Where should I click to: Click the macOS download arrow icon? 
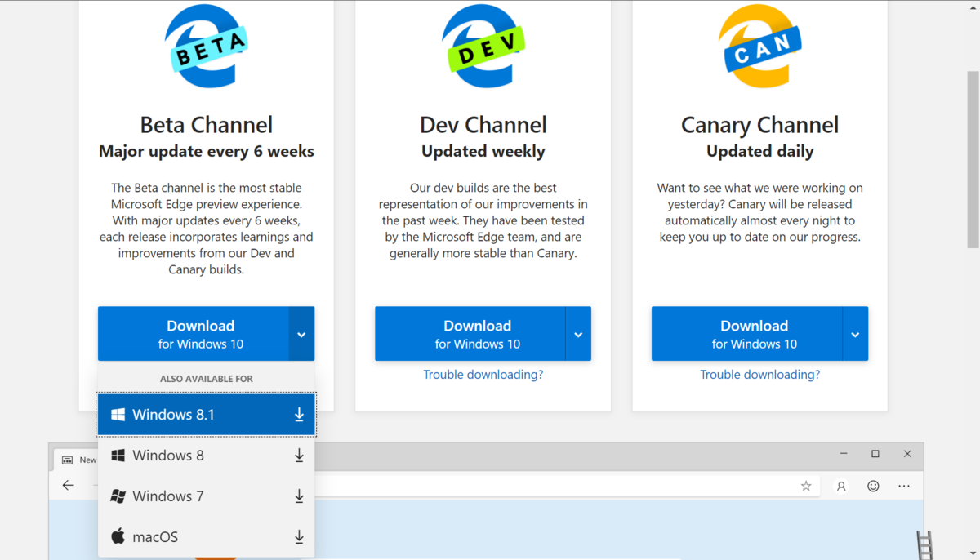(299, 537)
